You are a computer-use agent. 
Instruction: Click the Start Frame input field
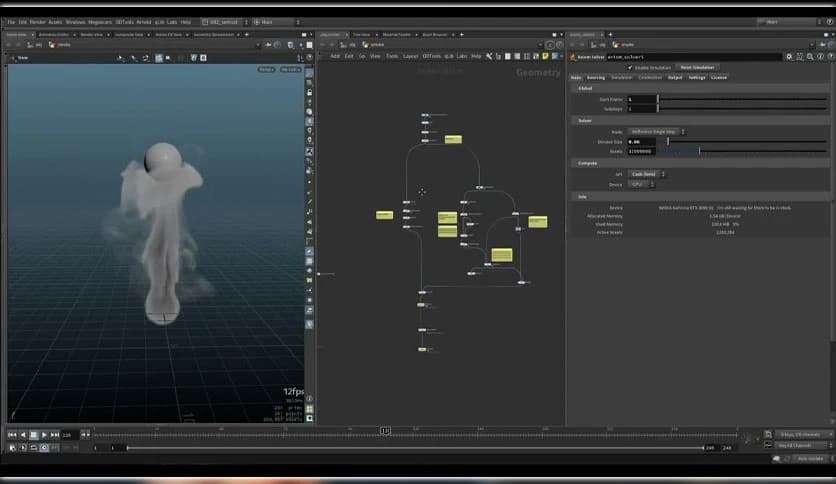[641, 99]
